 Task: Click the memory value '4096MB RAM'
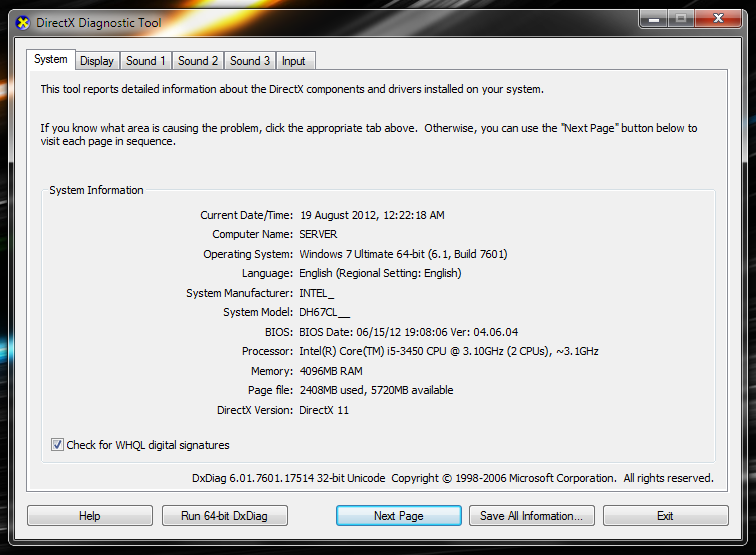(x=331, y=371)
